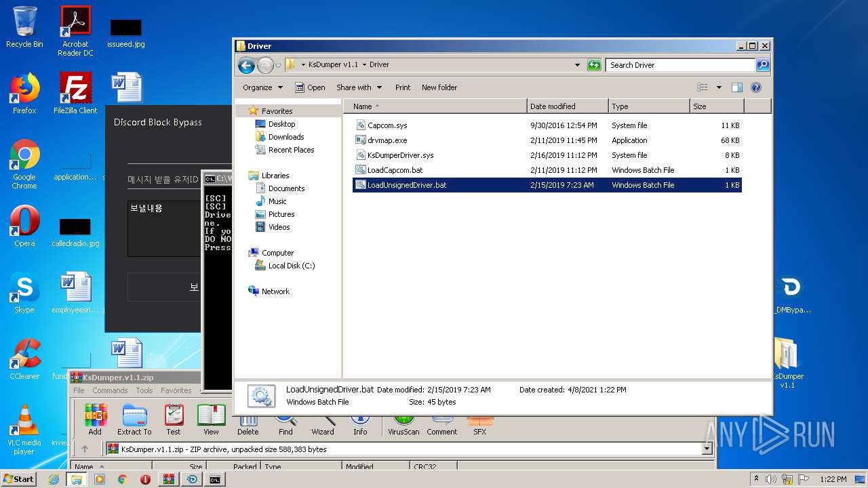This screenshot has width=868, height=488.
Task: Sort by Date modified column header
Action: point(568,106)
